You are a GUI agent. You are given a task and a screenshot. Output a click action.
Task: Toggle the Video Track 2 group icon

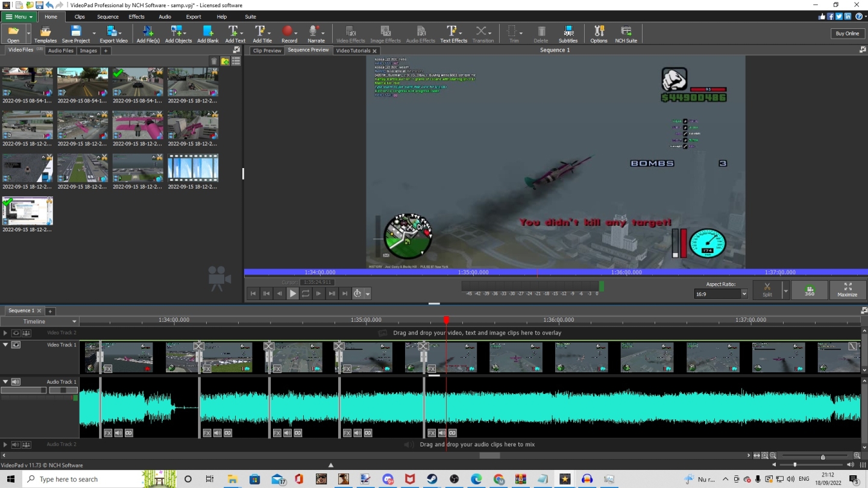[26, 333]
